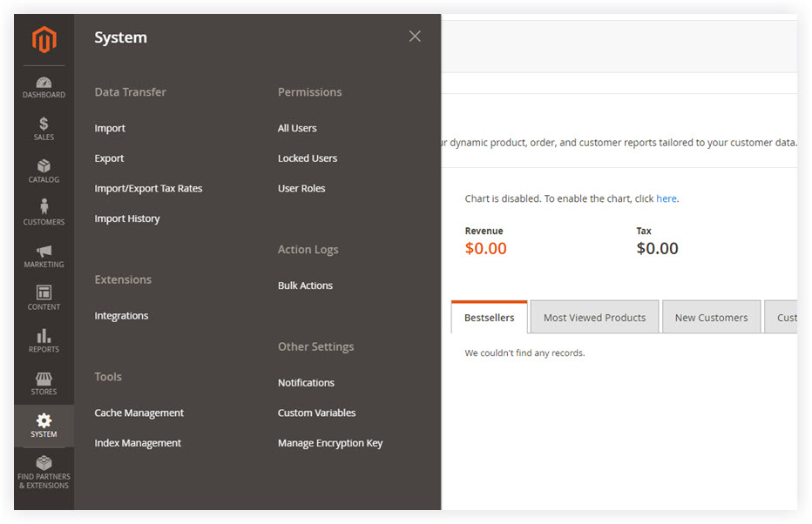
Task: Select the Marketing megaphone icon
Action: [x=44, y=251]
